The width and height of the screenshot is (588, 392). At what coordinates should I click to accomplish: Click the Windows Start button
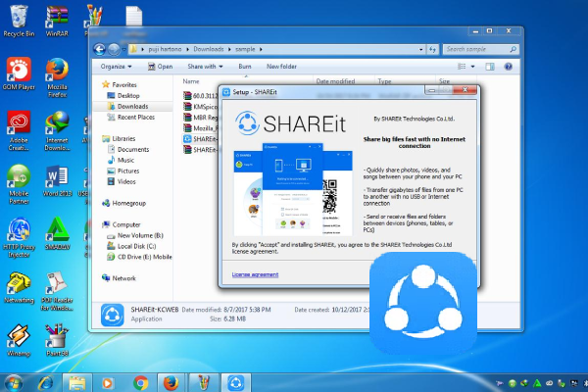(13, 383)
